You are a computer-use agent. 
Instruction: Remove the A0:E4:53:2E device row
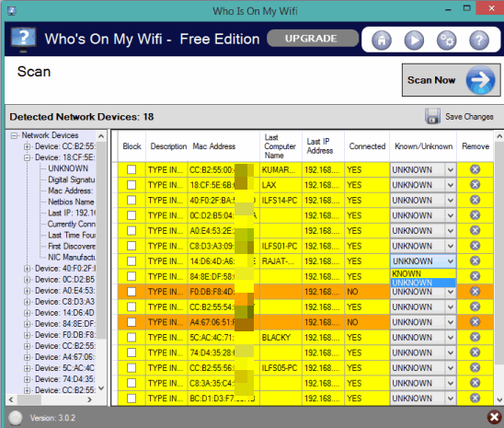pyautogui.click(x=475, y=230)
